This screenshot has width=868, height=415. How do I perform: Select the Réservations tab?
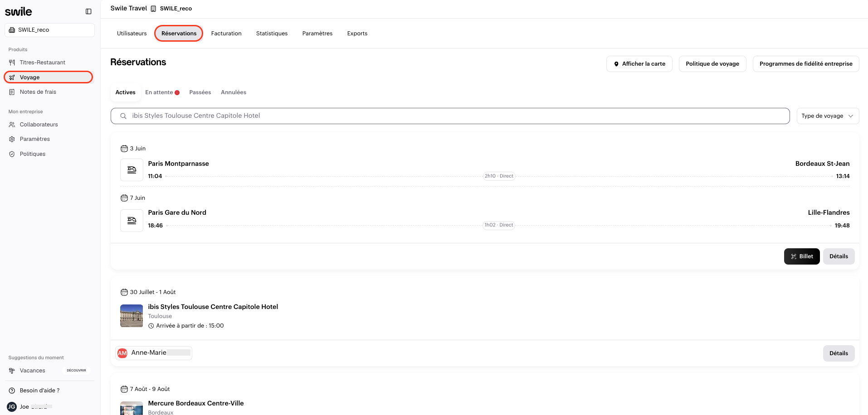[179, 34]
